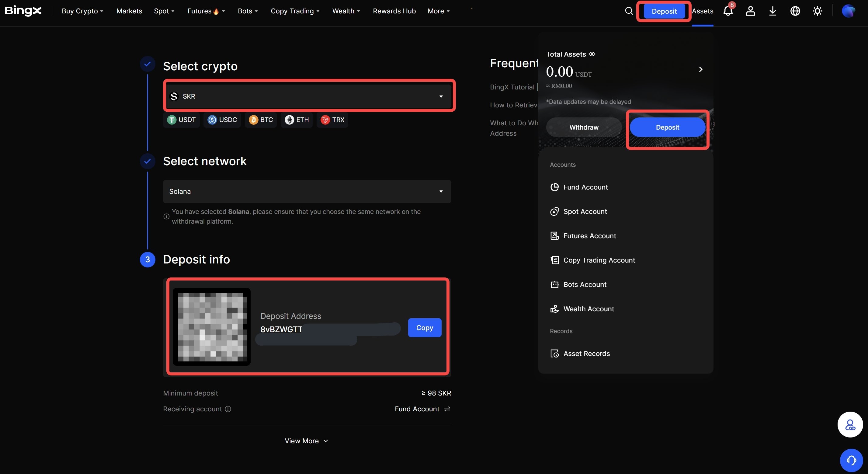Select the TRX quick coin chip
Viewport: 868px width, 474px height.
pos(332,120)
